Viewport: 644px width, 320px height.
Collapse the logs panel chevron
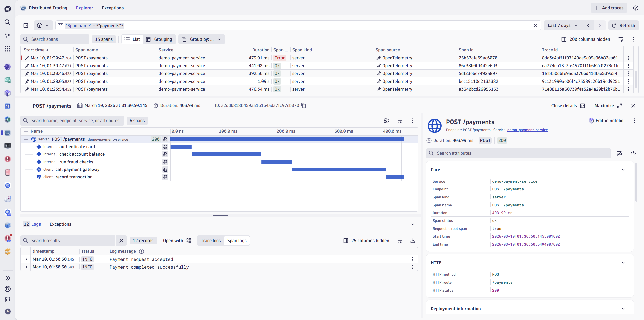pyautogui.click(x=413, y=224)
